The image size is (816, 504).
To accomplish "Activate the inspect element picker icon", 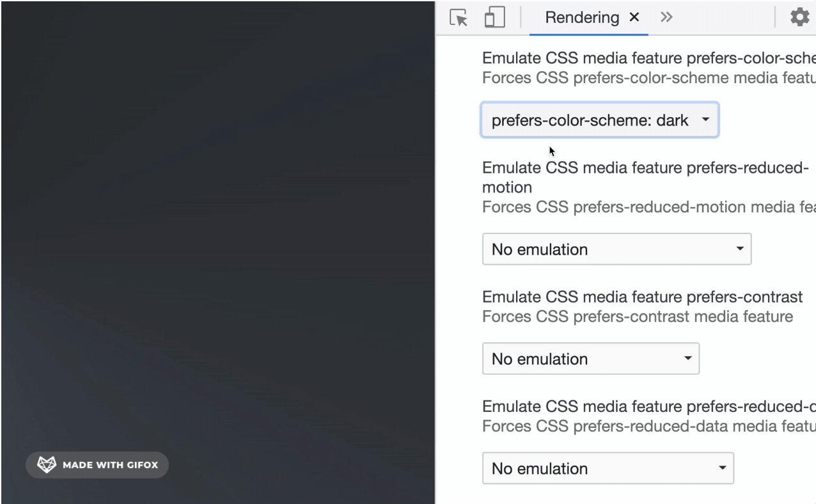I will pos(459,18).
